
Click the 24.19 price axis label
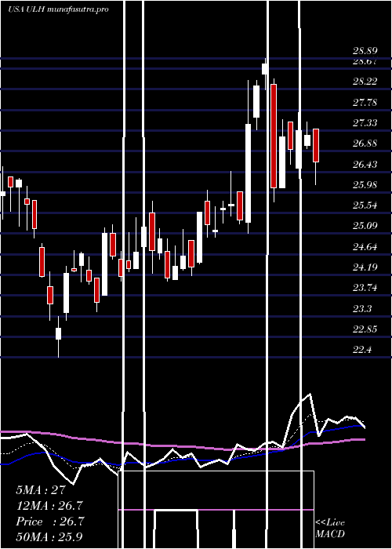(365, 267)
